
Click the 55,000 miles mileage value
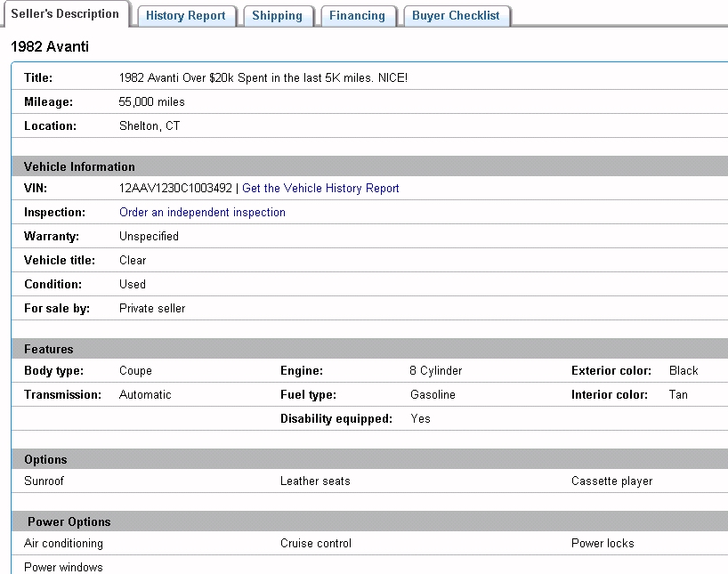(x=152, y=102)
